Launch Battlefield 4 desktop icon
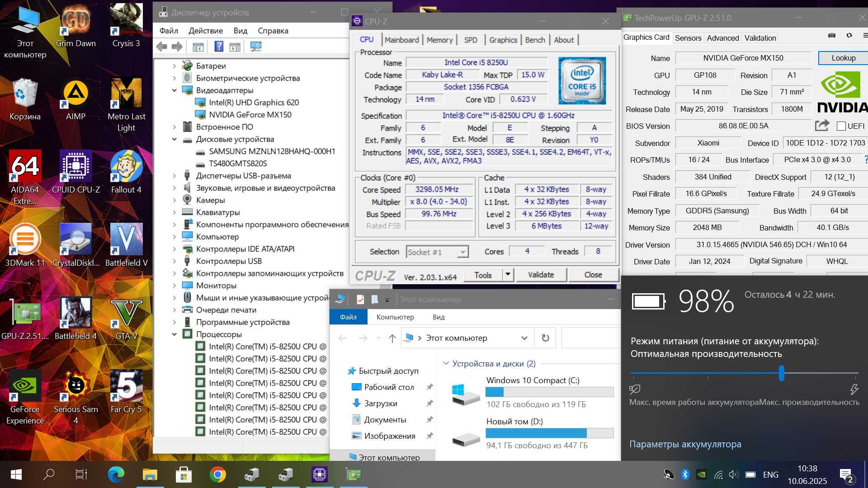Viewport: 868px width, 488px height. pyautogui.click(x=75, y=319)
